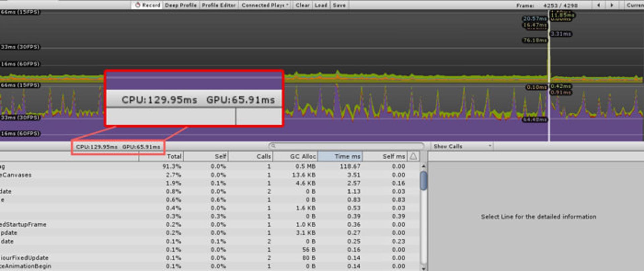Screen dimensions: 644x271
Task: Open the Connected Player dropdown
Action: click(x=265, y=5)
